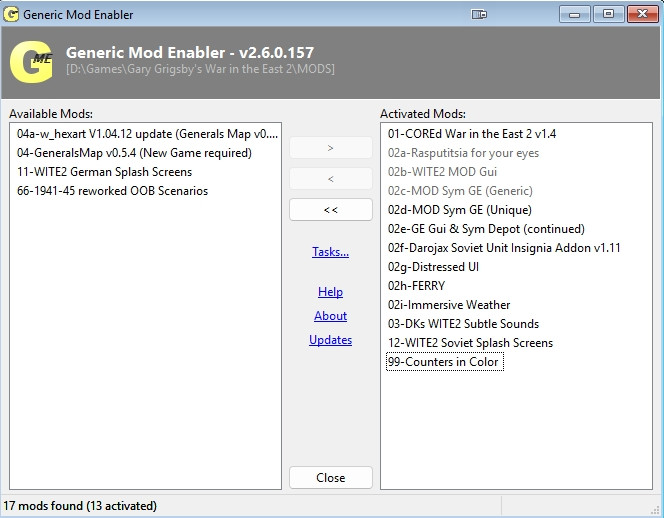This screenshot has height=518, width=664.
Task: Select 11-WITE2 German Splash Screens
Action: [x=105, y=172]
